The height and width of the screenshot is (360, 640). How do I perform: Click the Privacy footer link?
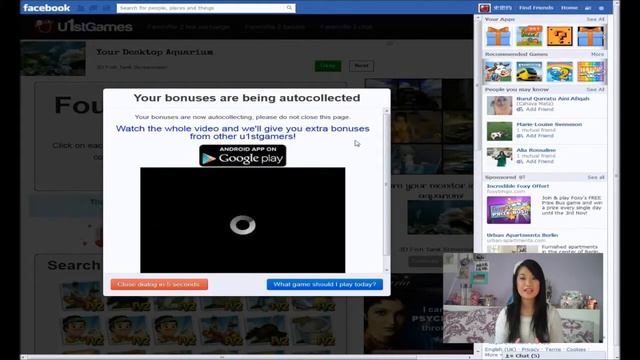click(x=530, y=349)
